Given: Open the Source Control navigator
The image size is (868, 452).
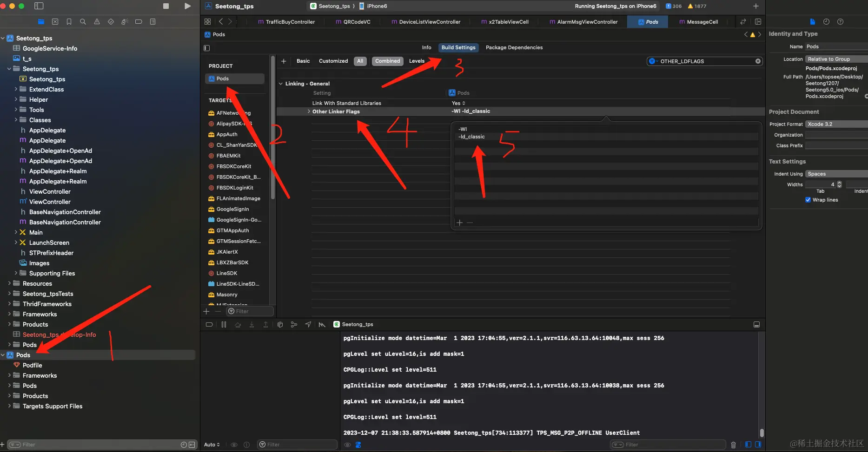Looking at the screenshot, I should click(x=55, y=22).
